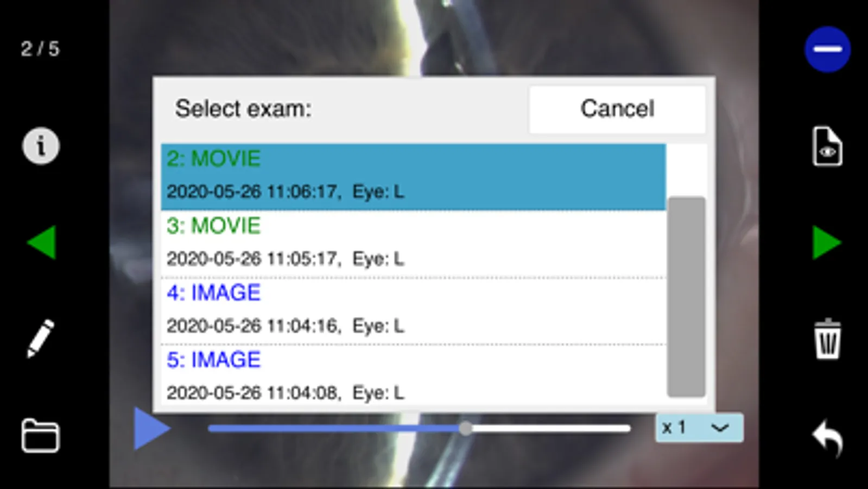
Task: Click the info icon on left sidebar
Action: click(41, 146)
